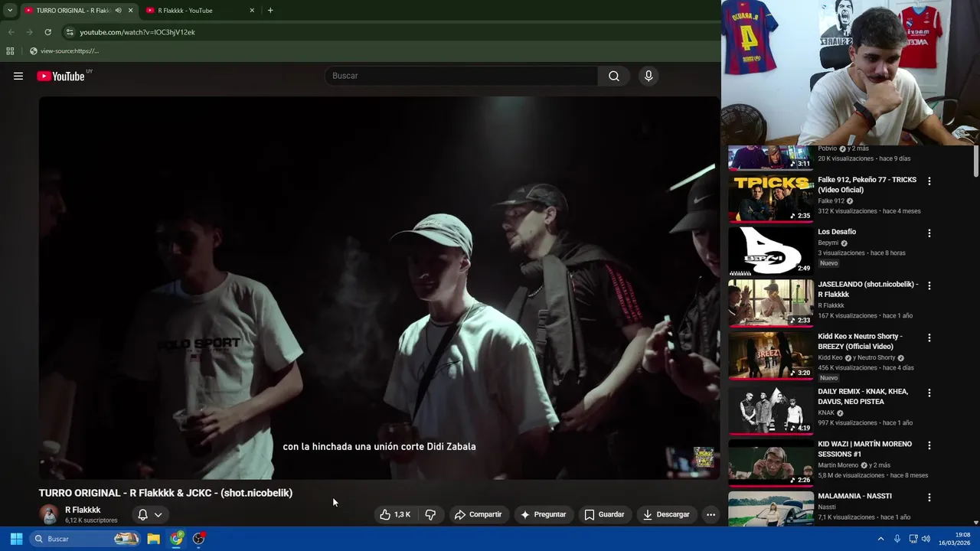The image size is (980, 551).
Task: Switch to R Flakkkk - YouTube tab
Action: point(199,10)
